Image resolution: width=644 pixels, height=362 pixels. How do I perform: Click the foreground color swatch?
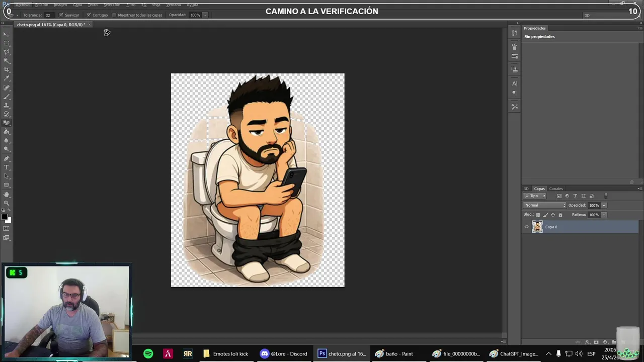[x=5, y=217]
